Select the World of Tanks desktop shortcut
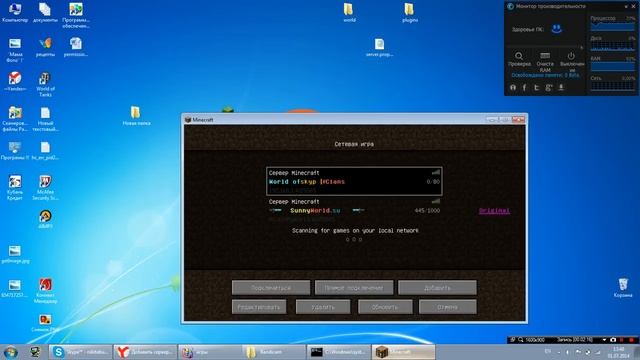The width and height of the screenshot is (640, 360). coord(45,84)
